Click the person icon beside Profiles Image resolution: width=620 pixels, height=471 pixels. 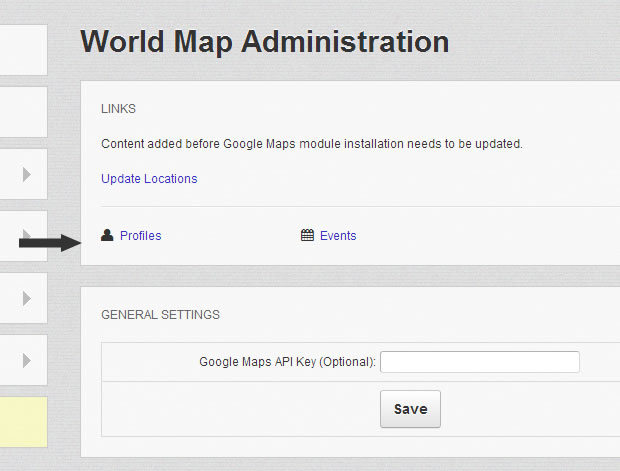pyautogui.click(x=107, y=236)
